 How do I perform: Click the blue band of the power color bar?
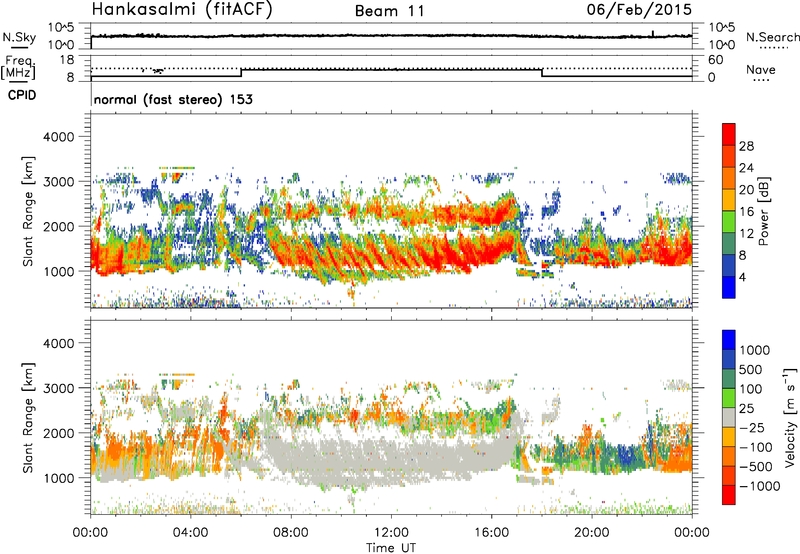[x=729, y=286]
